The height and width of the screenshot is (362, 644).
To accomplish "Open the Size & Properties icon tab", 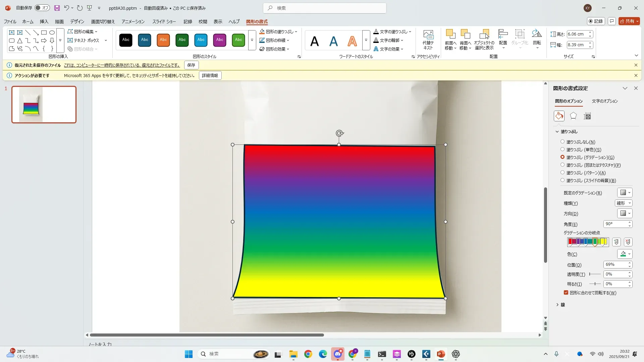I will pos(587,116).
